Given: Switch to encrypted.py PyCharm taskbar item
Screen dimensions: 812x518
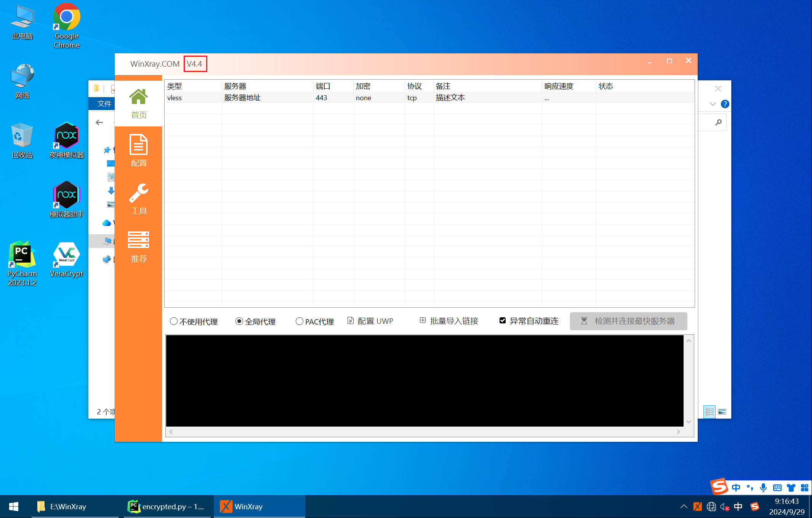Looking at the screenshot, I should 168,507.
